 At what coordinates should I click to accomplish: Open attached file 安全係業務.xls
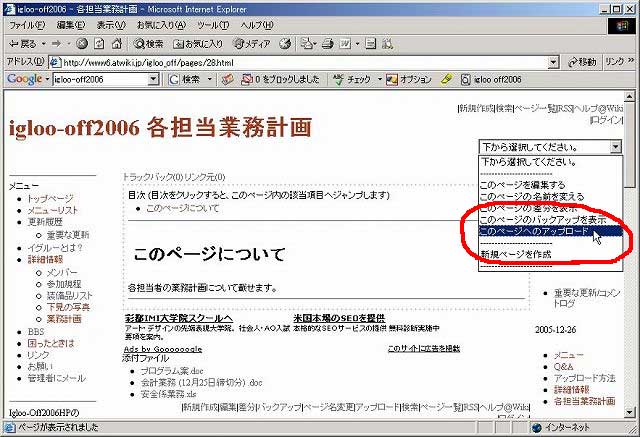coord(168,394)
